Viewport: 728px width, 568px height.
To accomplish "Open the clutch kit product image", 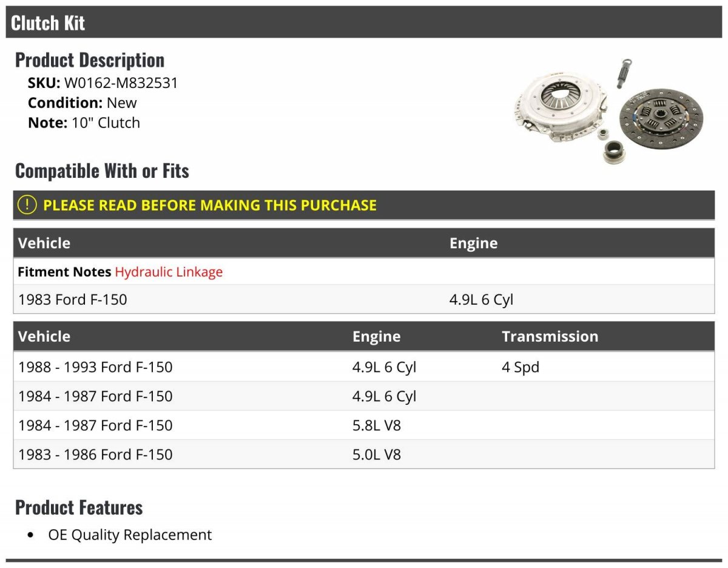I will (608, 110).
